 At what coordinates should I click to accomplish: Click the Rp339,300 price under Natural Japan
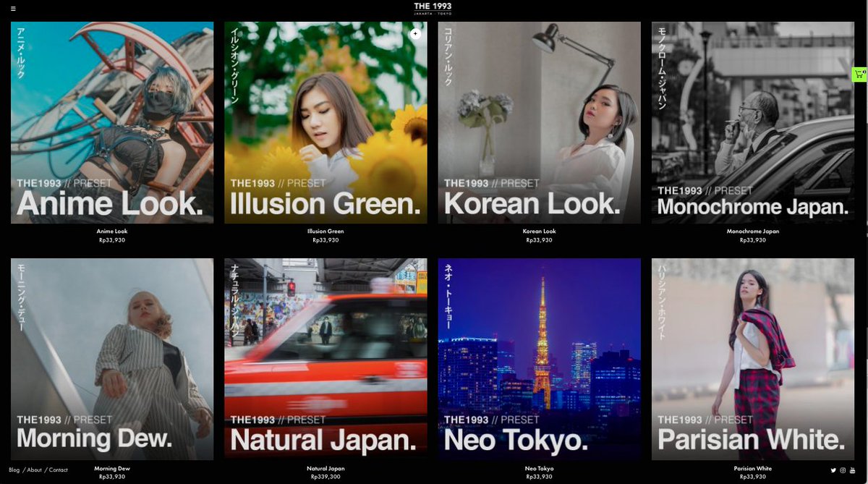[325, 477]
